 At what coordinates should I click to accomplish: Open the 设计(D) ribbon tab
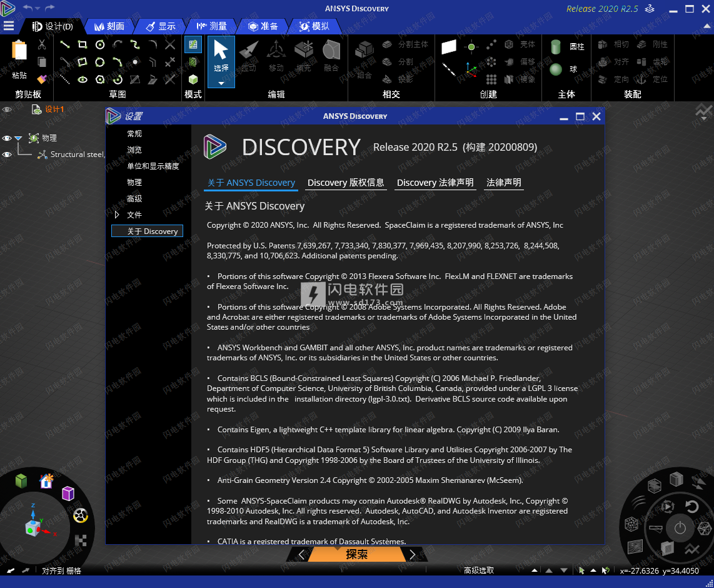53,26
